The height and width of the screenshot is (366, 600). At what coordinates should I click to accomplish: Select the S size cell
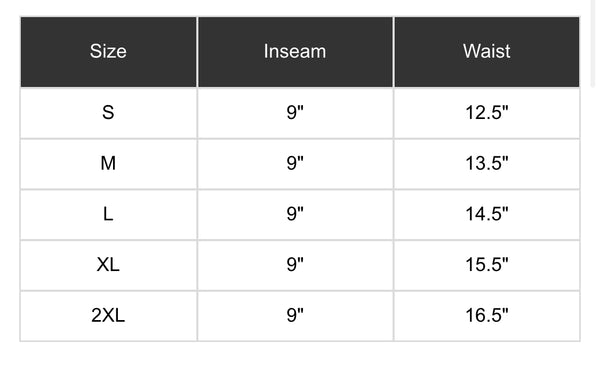108,113
